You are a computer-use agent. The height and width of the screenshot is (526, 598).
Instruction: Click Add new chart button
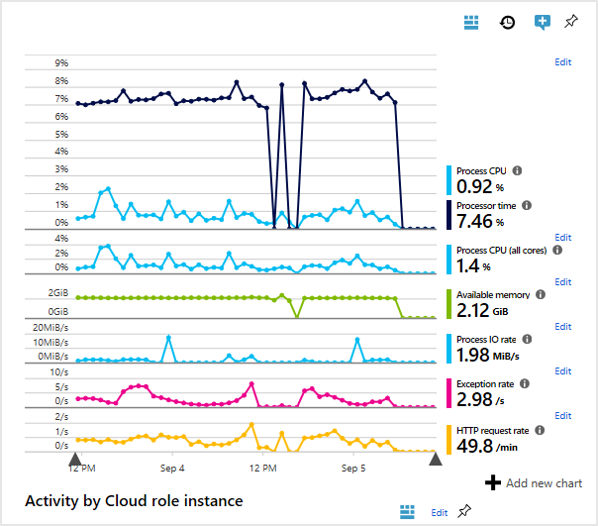534,483
